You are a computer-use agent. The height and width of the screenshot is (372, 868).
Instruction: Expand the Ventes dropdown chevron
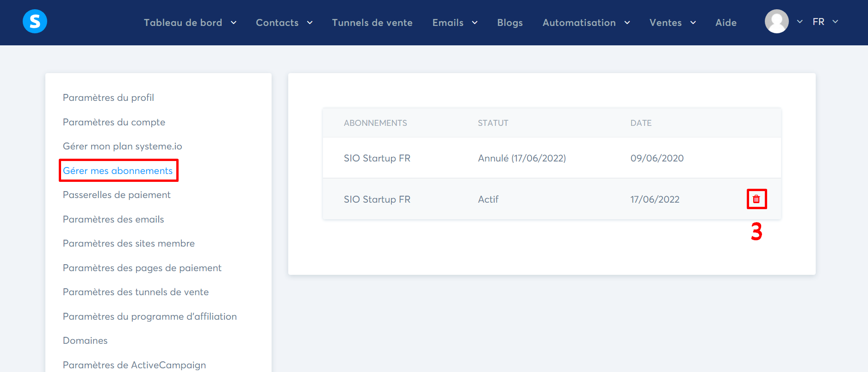pos(693,23)
